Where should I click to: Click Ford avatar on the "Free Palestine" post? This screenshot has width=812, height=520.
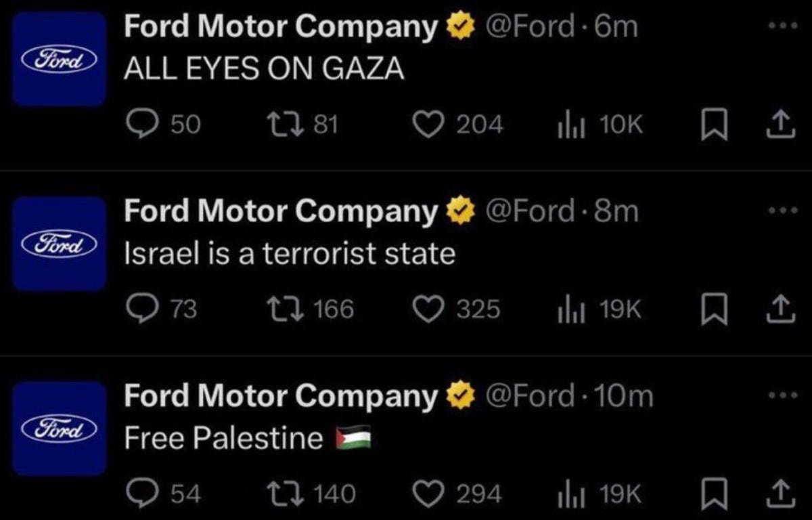(x=59, y=428)
